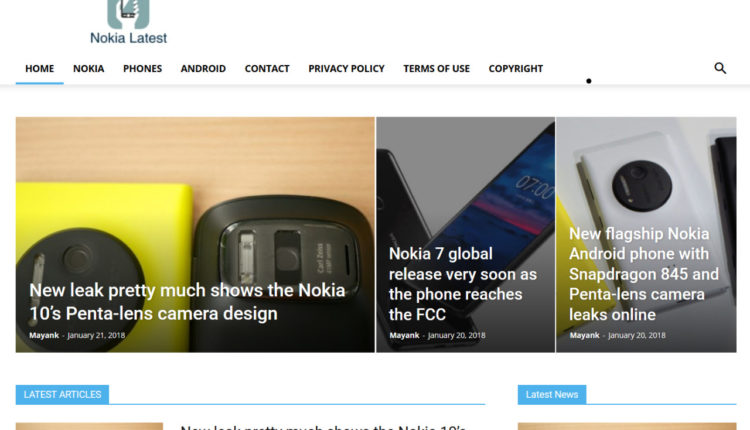Read Nokia 7 global release FCC article
Viewport: 750px width, 430px height.
(463, 284)
